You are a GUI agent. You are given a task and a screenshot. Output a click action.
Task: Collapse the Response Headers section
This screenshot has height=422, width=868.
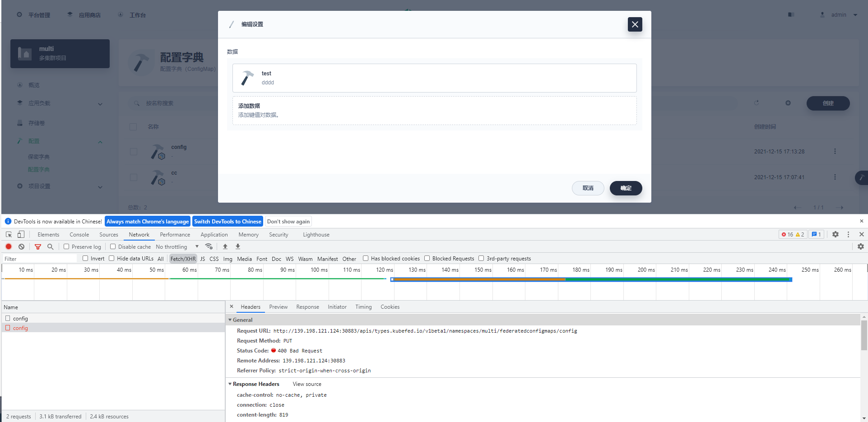pyautogui.click(x=230, y=384)
